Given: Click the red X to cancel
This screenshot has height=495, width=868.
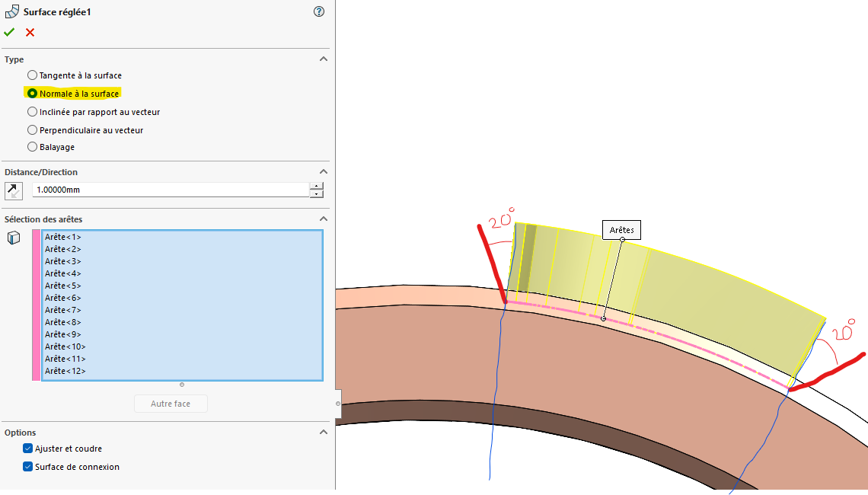Looking at the screenshot, I should click(x=30, y=32).
